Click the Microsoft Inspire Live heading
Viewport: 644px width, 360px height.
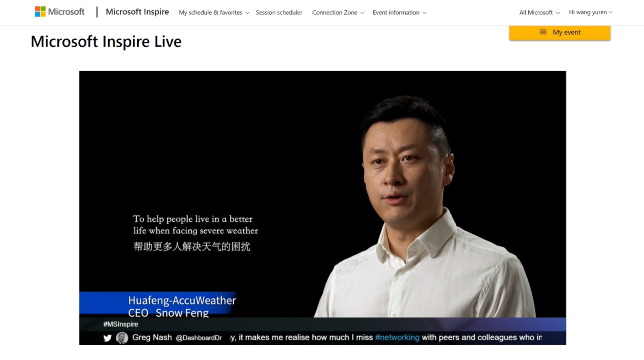coord(106,41)
